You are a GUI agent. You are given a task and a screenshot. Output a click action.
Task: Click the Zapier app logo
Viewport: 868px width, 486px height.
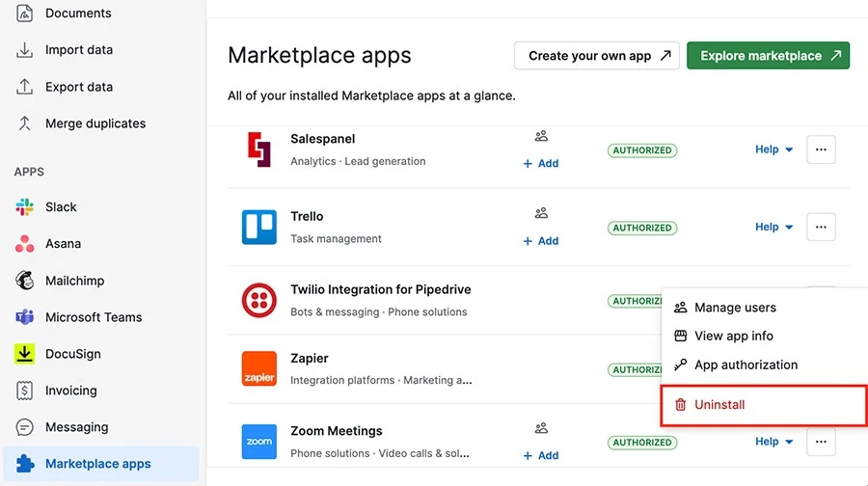(259, 368)
